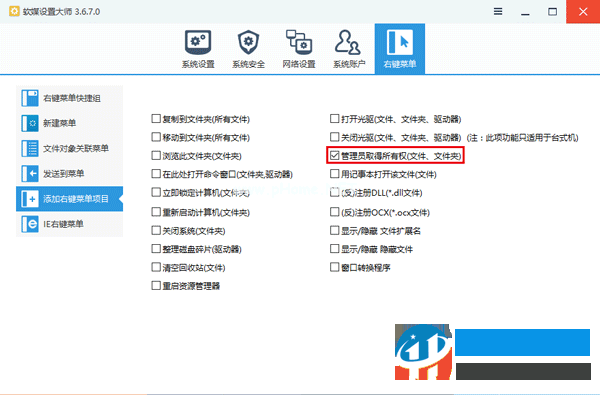Enable 打开光驱 checkbox
The image size is (600, 395).
point(334,119)
